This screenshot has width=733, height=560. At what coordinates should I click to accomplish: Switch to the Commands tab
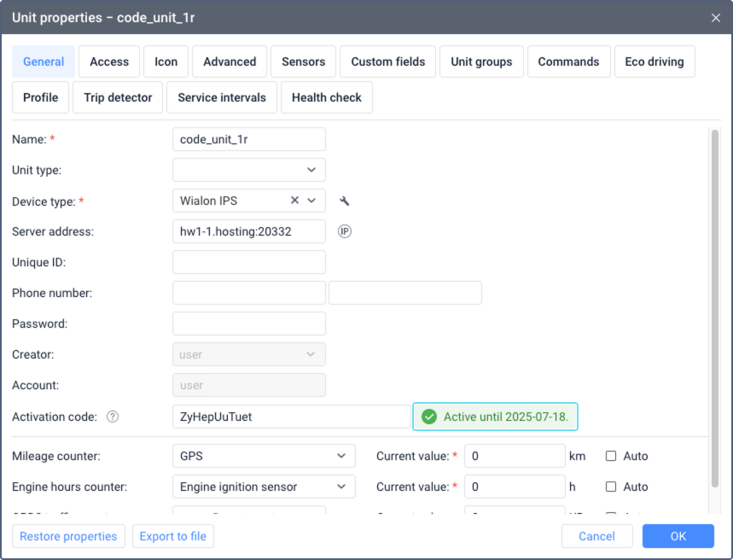568,61
